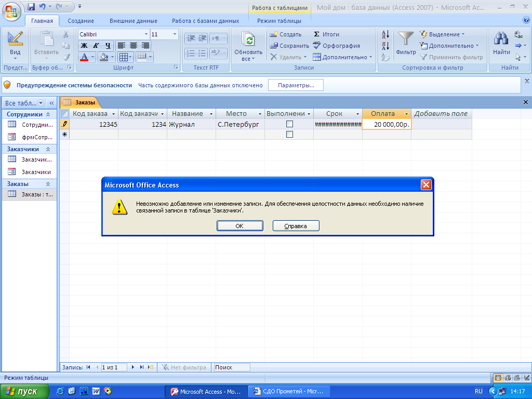Collapse the Заказы group

48,184
